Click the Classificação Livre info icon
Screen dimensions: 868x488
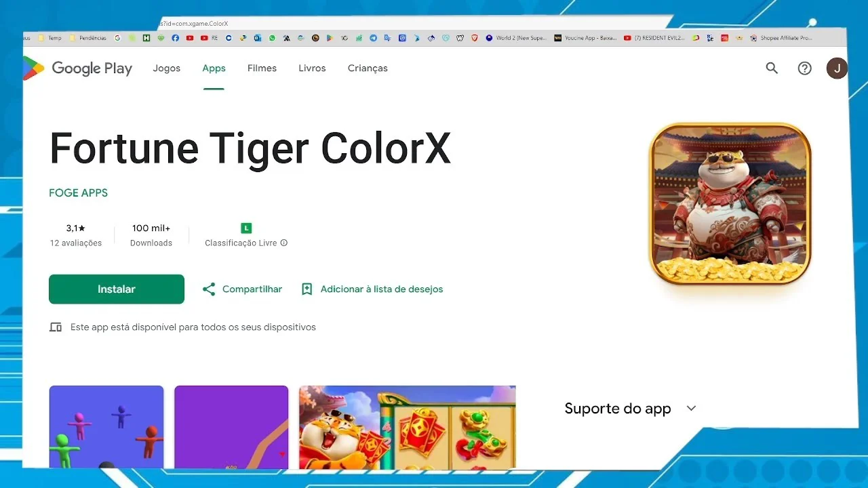pyautogui.click(x=284, y=243)
